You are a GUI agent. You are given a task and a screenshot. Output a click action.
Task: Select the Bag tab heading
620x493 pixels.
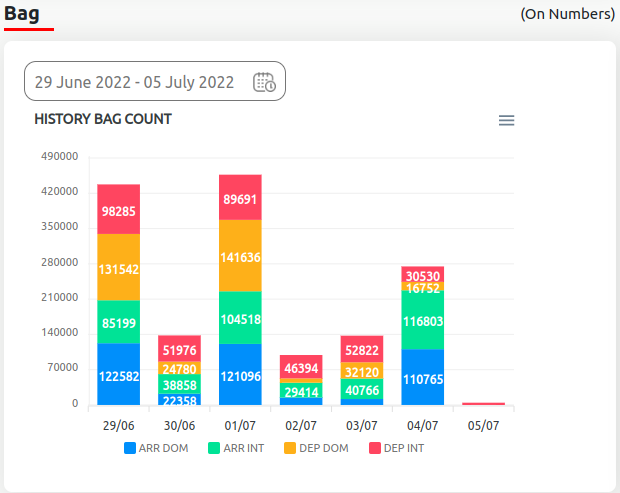point(22,14)
